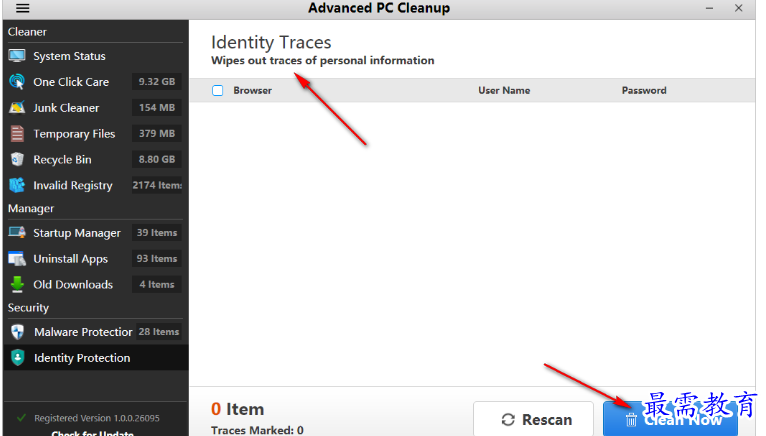Open System Status section
The width and height of the screenshot is (766, 436).
(69, 56)
